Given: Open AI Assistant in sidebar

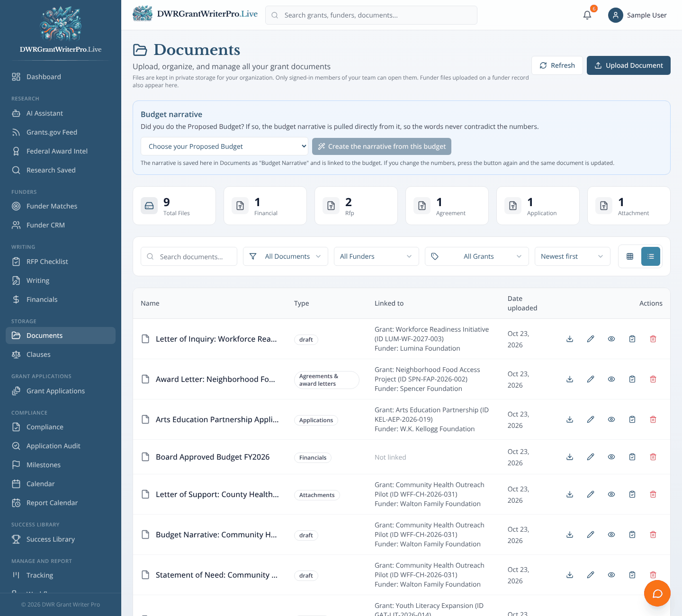Looking at the screenshot, I should click(x=61, y=113).
